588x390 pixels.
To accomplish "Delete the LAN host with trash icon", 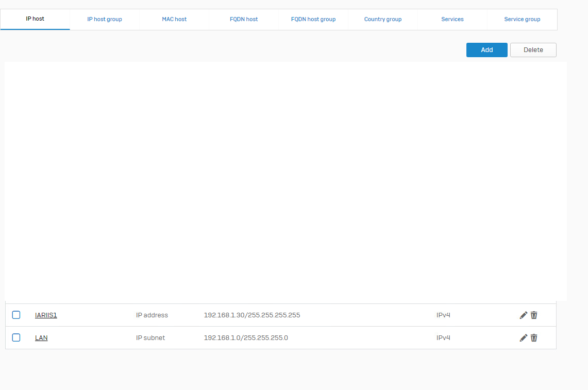I will (534, 338).
